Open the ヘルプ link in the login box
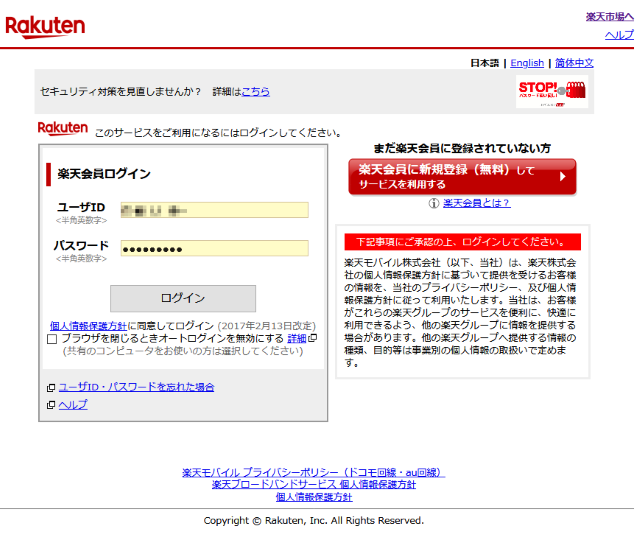This screenshot has width=640, height=546. [73, 405]
